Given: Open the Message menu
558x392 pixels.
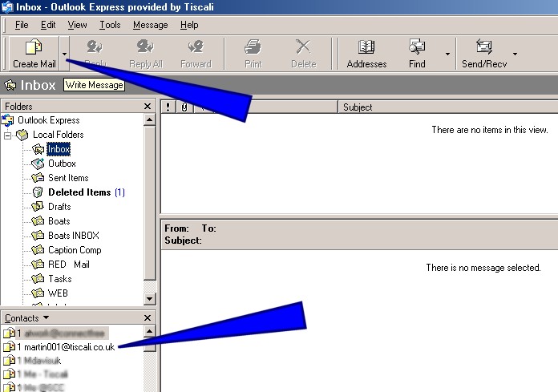Looking at the screenshot, I should tap(150, 25).
